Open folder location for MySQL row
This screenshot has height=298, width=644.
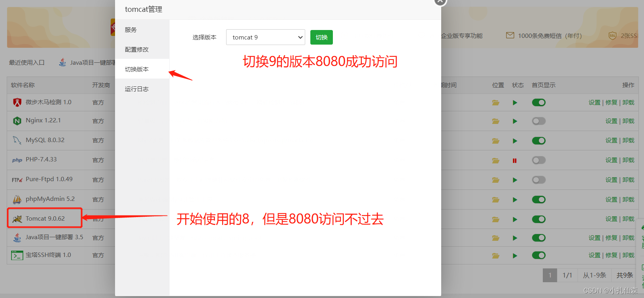point(495,141)
